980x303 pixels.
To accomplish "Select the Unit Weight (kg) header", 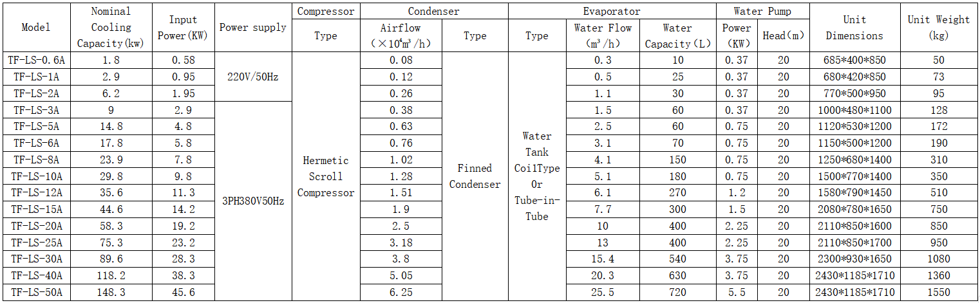I will pos(938,28).
